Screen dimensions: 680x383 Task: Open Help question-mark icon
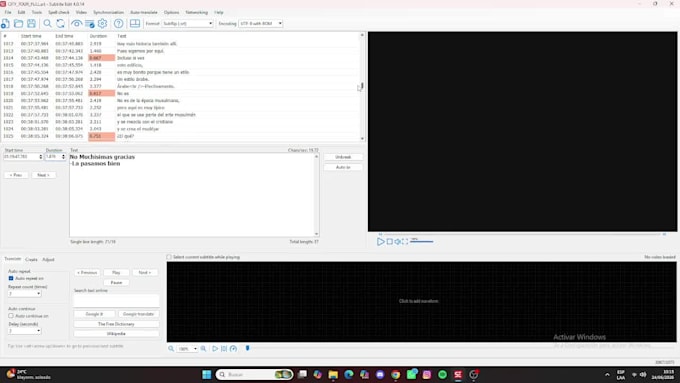click(x=118, y=23)
